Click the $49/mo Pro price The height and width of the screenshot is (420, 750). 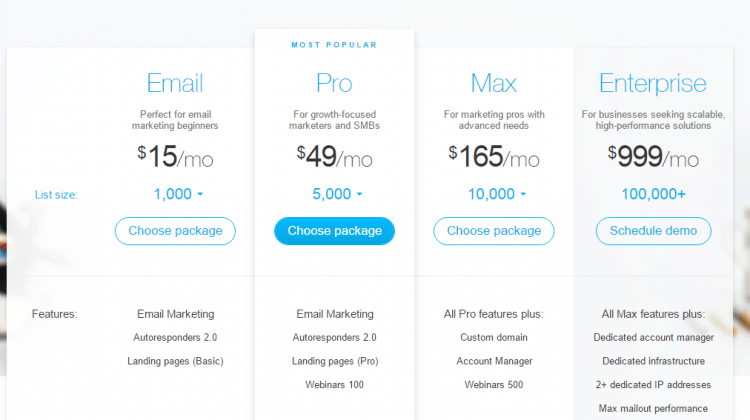(x=334, y=156)
